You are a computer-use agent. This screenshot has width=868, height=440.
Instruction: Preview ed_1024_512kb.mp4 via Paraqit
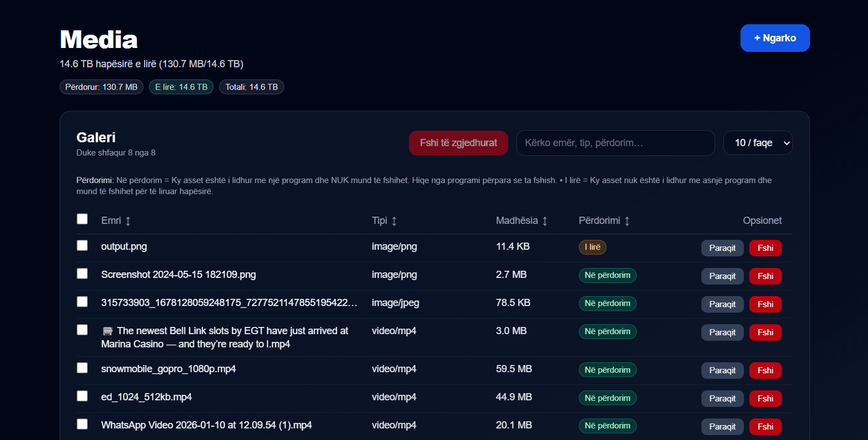(x=722, y=399)
